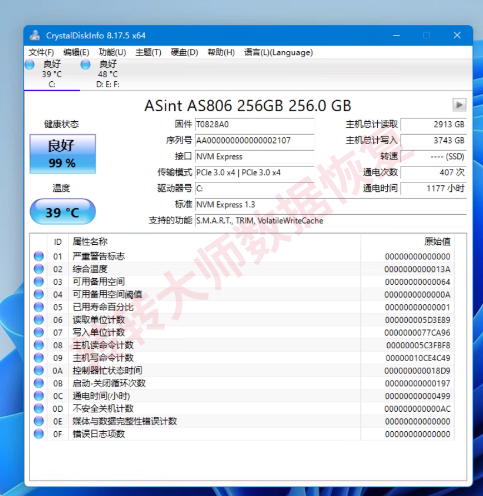The width and height of the screenshot is (483, 496).
Task: Open the 硬盘(D) menu
Action: [184, 52]
